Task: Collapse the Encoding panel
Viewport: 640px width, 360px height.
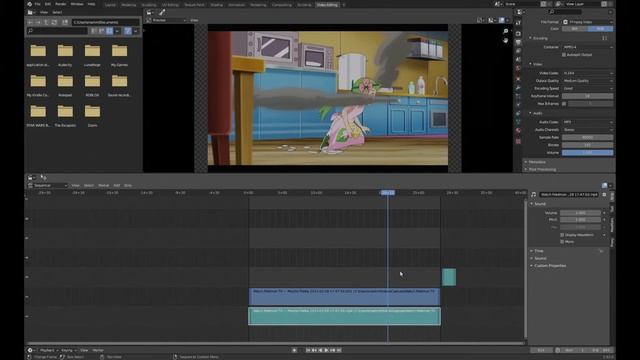Action: pos(539,38)
